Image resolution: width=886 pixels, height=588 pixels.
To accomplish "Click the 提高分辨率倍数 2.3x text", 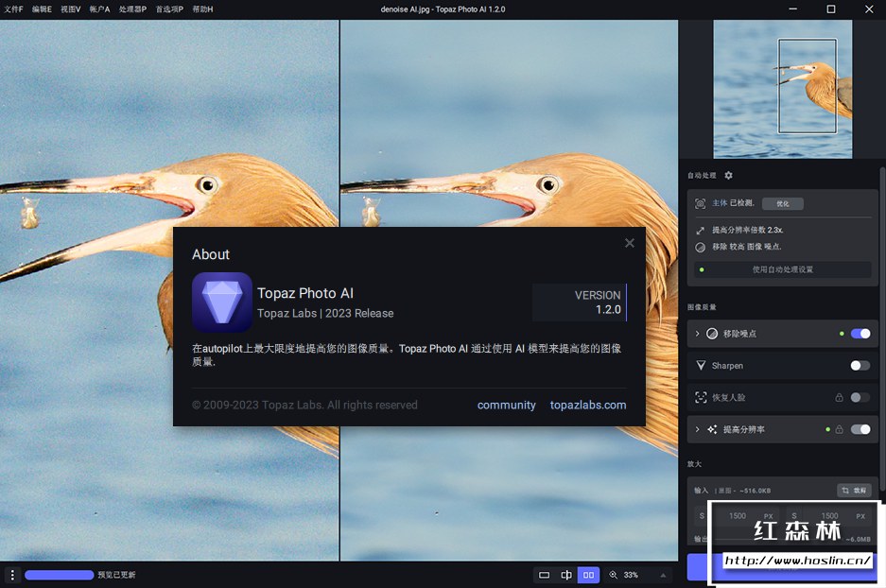I will pyautogui.click(x=748, y=230).
